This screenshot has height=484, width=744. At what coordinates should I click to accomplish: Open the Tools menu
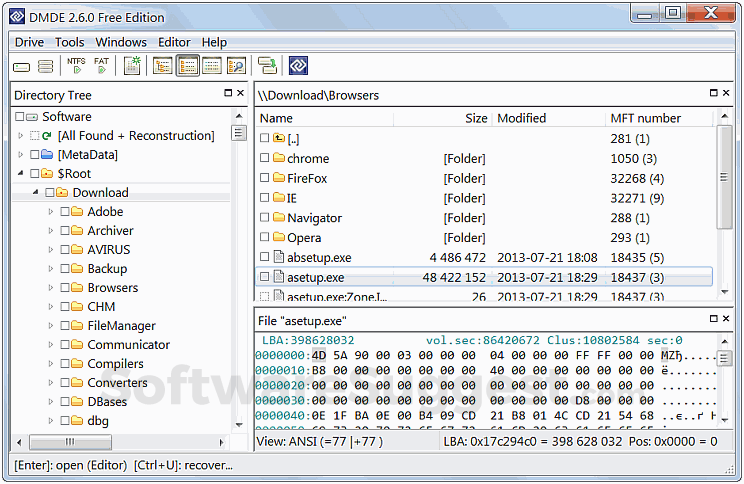[69, 42]
